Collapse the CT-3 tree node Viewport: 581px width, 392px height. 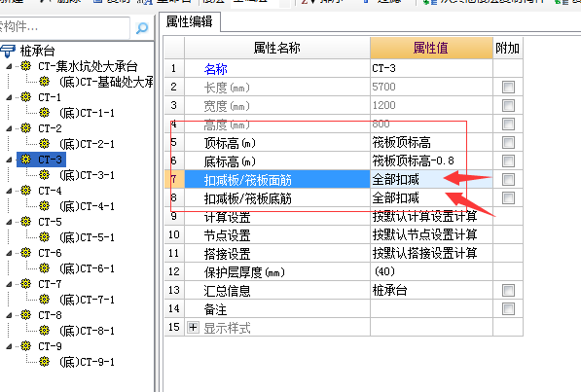tap(10, 160)
